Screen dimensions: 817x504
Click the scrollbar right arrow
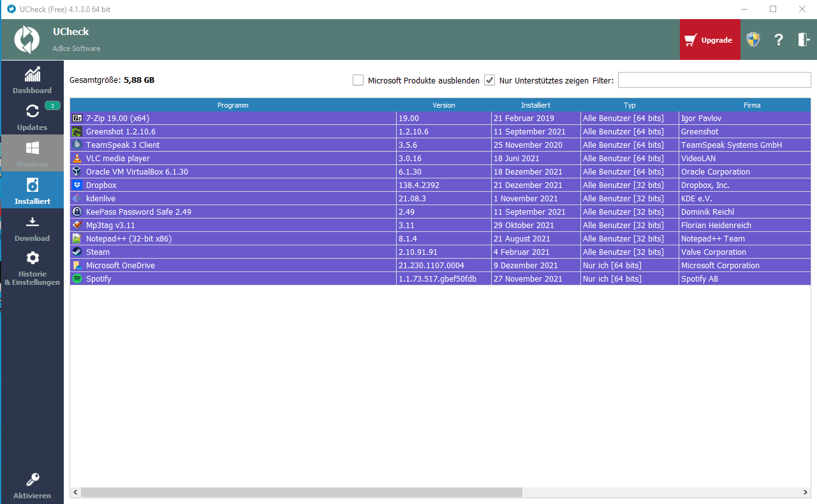(x=806, y=493)
